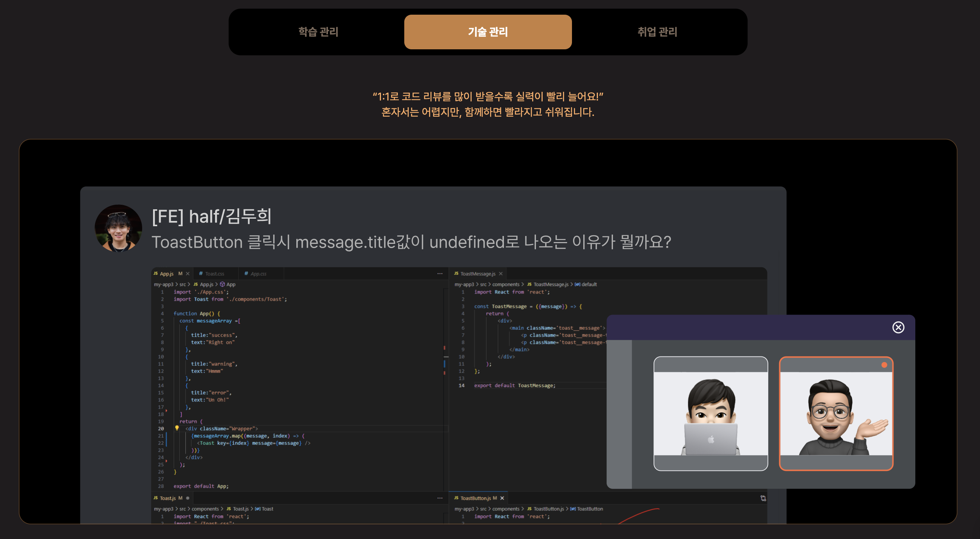Close the ToastButton.js editor tab
Image resolution: width=980 pixels, height=539 pixels.
(x=502, y=498)
